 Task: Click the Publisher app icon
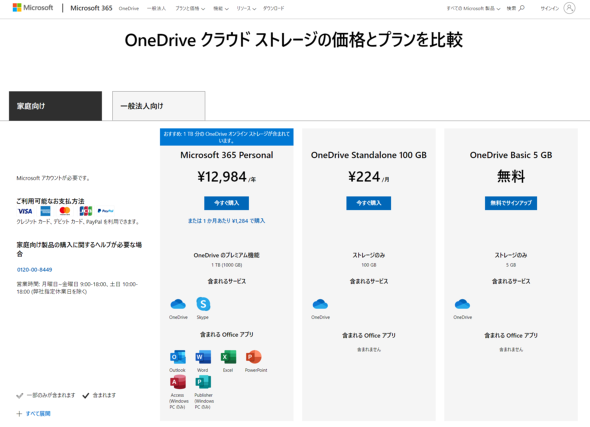pyautogui.click(x=203, y=382)
